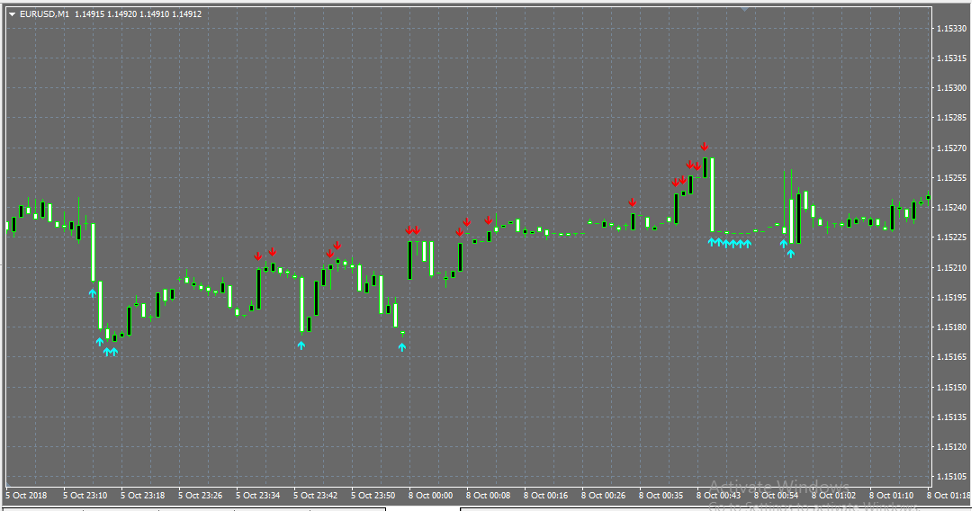Click the 1.15135 price scale label
This screenshot has height=511, width=980.
(x=950, y=417)
